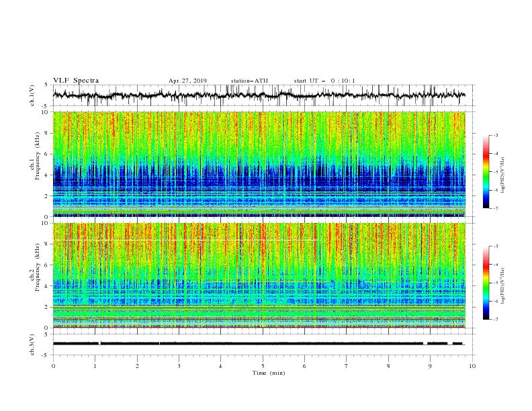Click the "-3" tick on lower color bar
This screenshot has width=532, height=411.
click(x=495, y=246)
